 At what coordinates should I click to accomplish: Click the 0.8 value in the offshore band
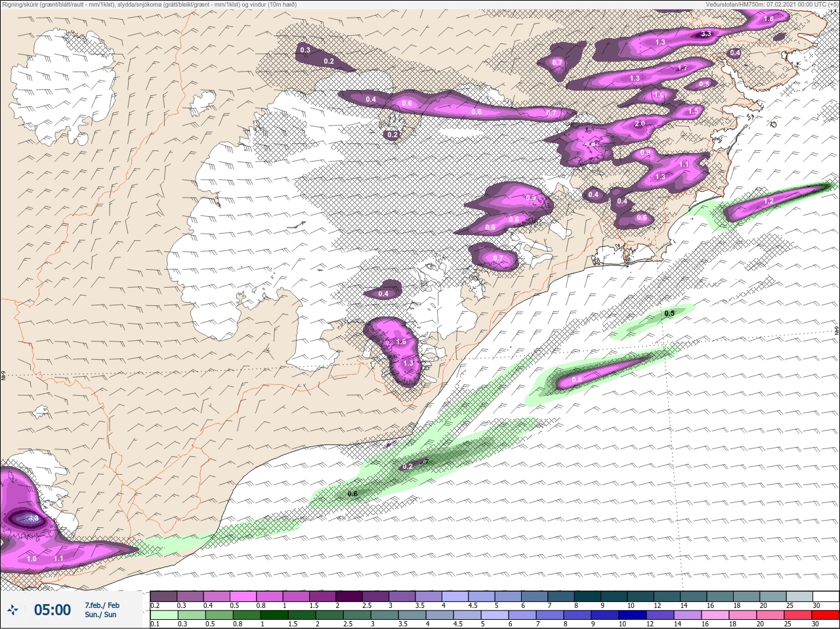(x=577, y=380)
